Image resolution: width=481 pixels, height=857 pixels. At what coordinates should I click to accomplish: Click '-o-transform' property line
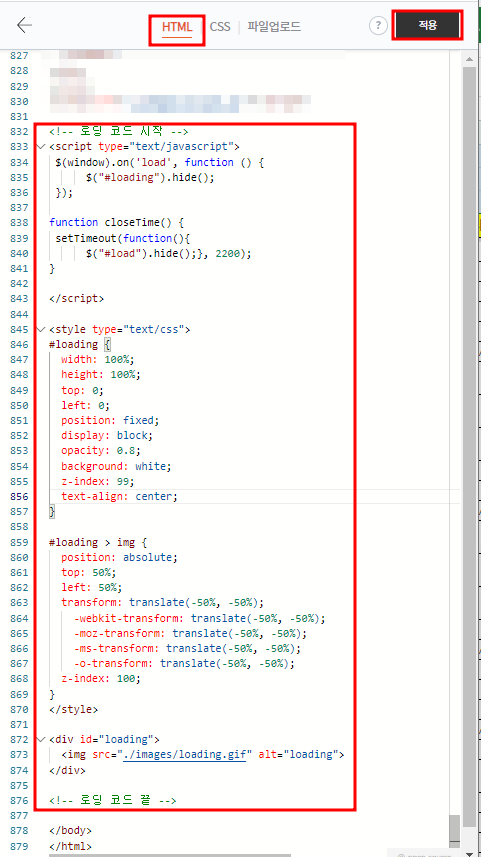point(184,664)
